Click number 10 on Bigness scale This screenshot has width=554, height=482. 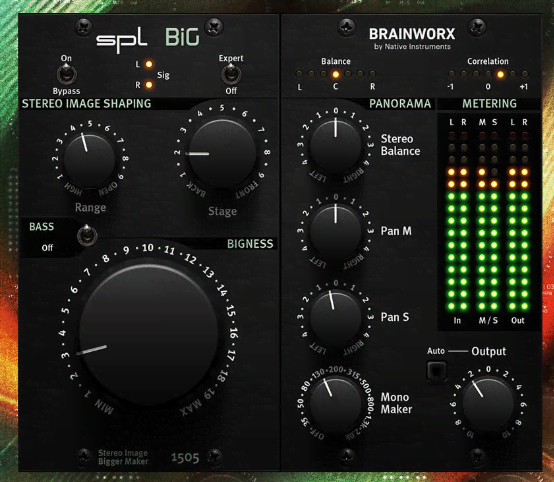(x=148, y=248)
